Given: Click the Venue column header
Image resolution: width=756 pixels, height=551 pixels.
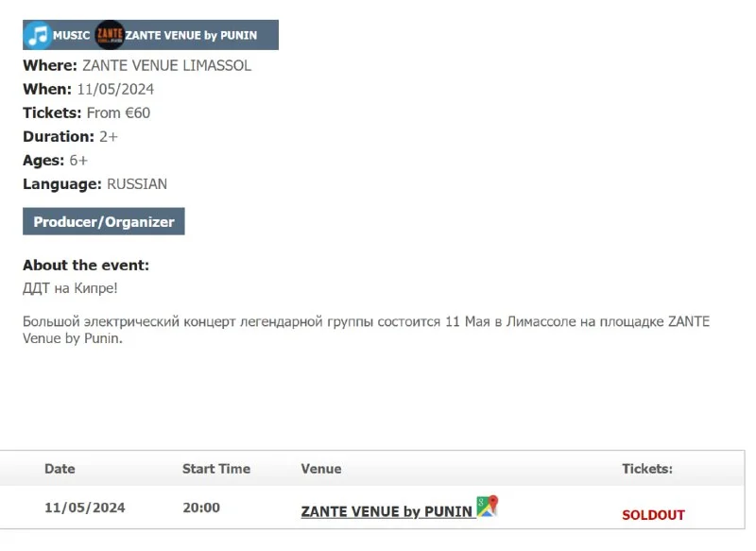Looking at the screenshot, I should coord(321,469).
